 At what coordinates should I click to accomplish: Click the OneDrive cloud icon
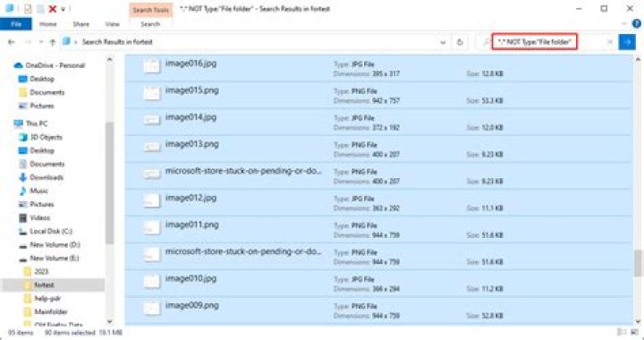tap(18, 65)
